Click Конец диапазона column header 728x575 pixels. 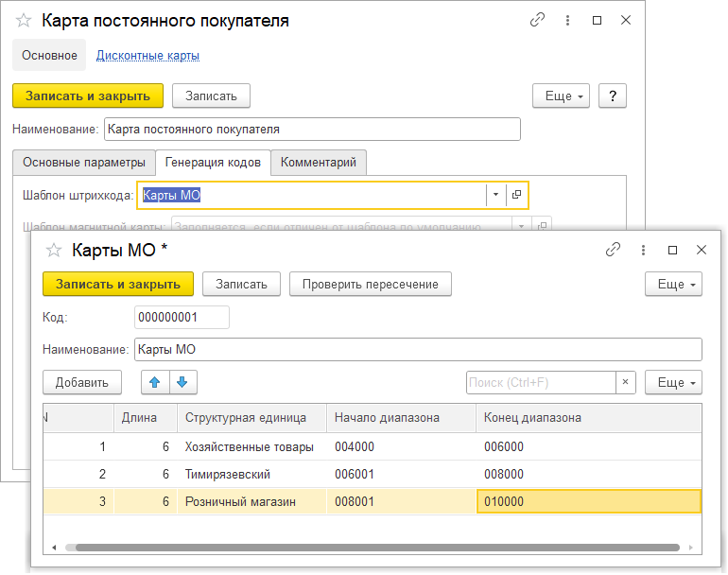tap(589, 418)
